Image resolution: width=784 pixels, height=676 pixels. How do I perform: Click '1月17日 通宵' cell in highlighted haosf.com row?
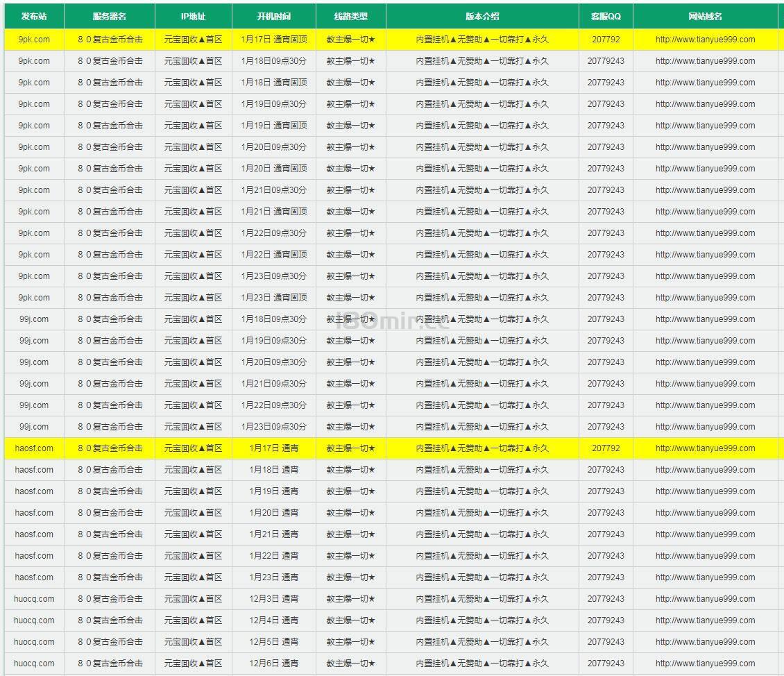(274, 448)
